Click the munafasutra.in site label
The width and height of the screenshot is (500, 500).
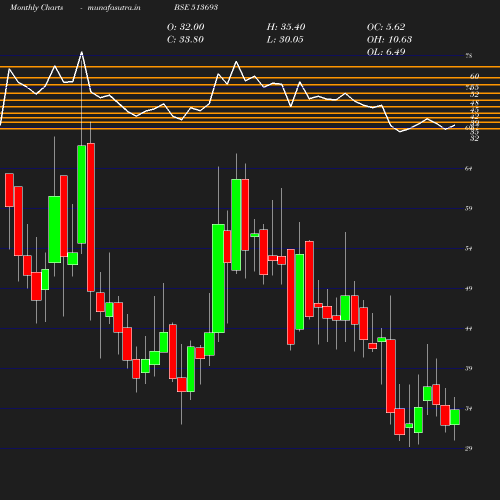coord(114,7)
